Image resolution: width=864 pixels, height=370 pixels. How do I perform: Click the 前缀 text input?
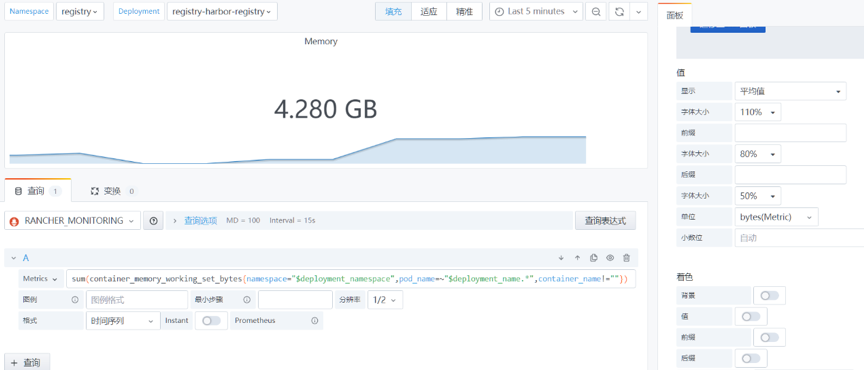tap(790, 133)
